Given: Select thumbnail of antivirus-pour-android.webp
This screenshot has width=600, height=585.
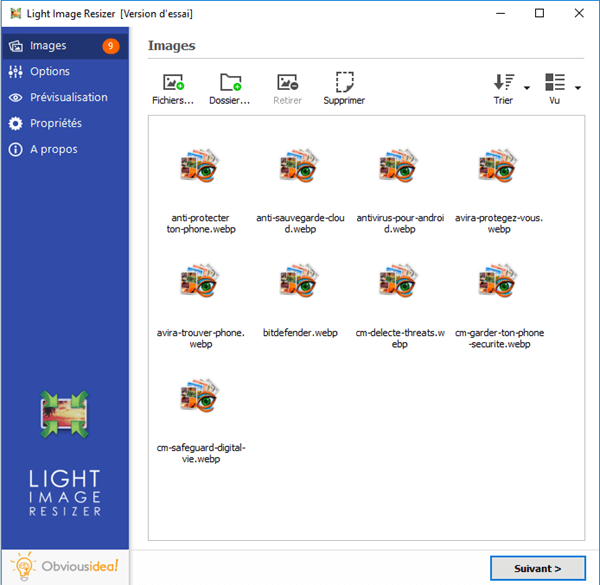Looking at the screenshot, I should pos(399,165).
